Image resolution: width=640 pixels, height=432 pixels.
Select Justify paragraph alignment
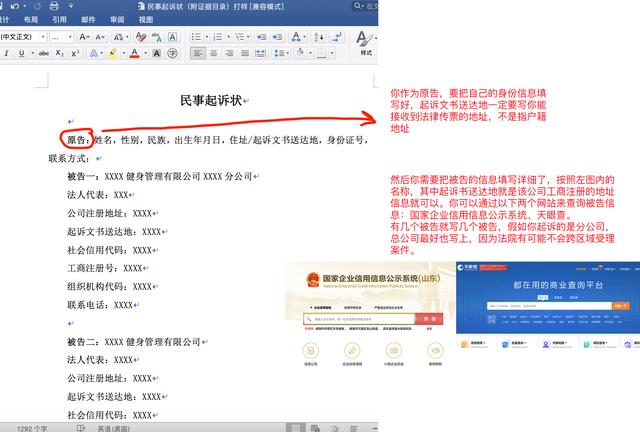[244, 53]
